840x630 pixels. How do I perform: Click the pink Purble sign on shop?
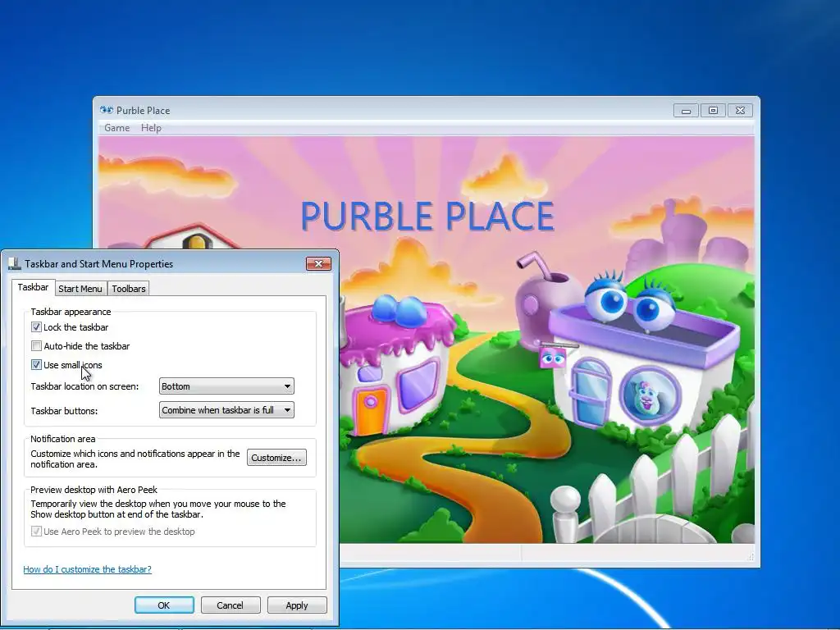(x=552, y=358)
